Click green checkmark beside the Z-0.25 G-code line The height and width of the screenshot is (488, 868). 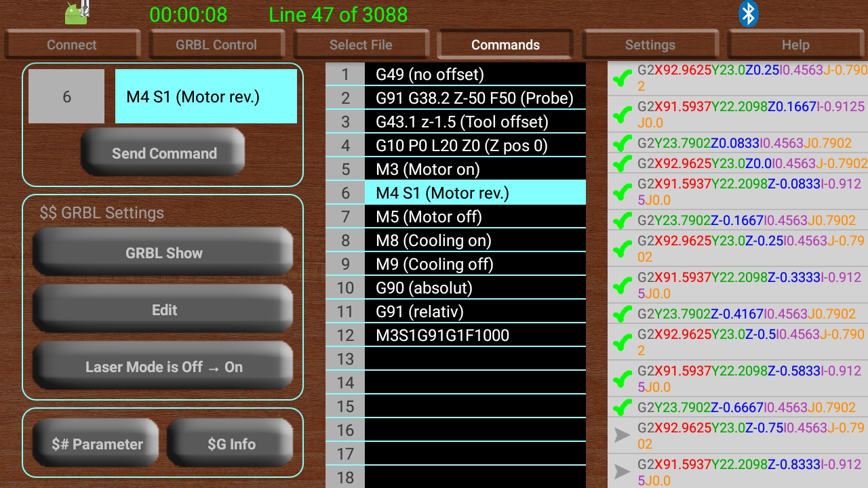point(622,249)
